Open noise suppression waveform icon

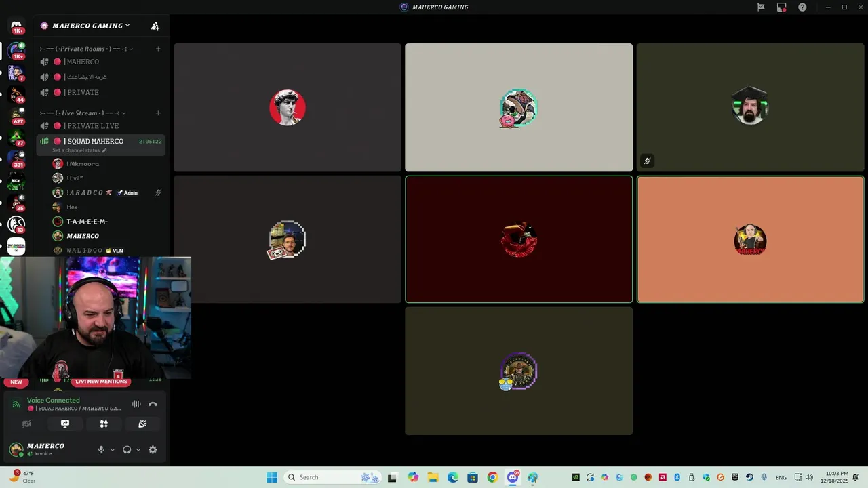pyautogui.click(x=136, y=404)
